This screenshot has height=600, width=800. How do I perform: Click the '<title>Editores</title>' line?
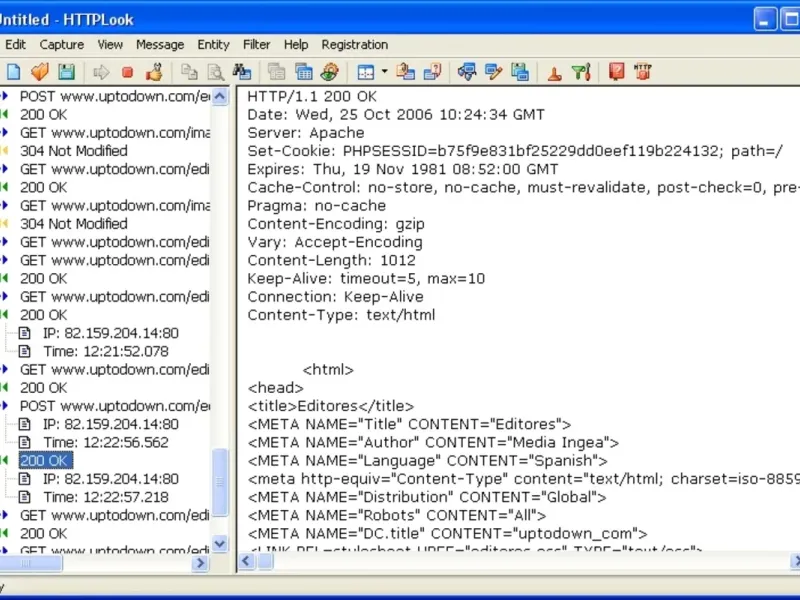(x=331, y=406)
